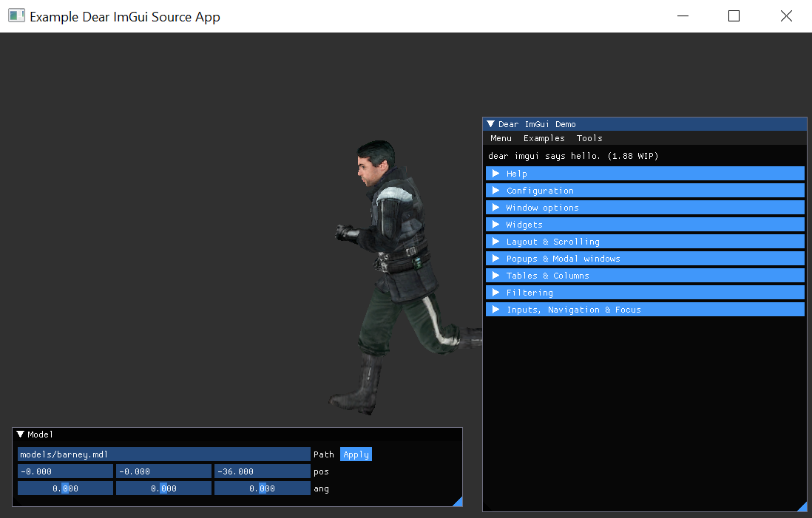Expand the Help section
Image resolution: width=812 pixels, height=518 pixels.
645,174
